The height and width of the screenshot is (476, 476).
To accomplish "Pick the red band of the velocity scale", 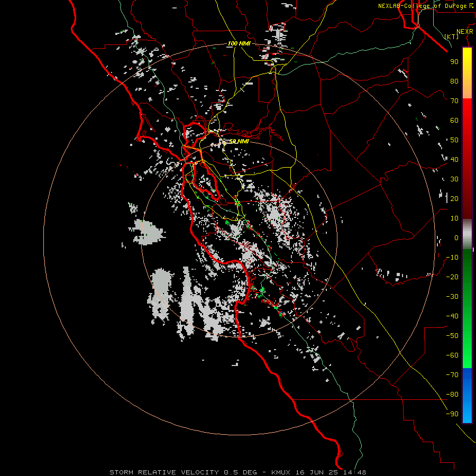I will click(x=467, y=159).
